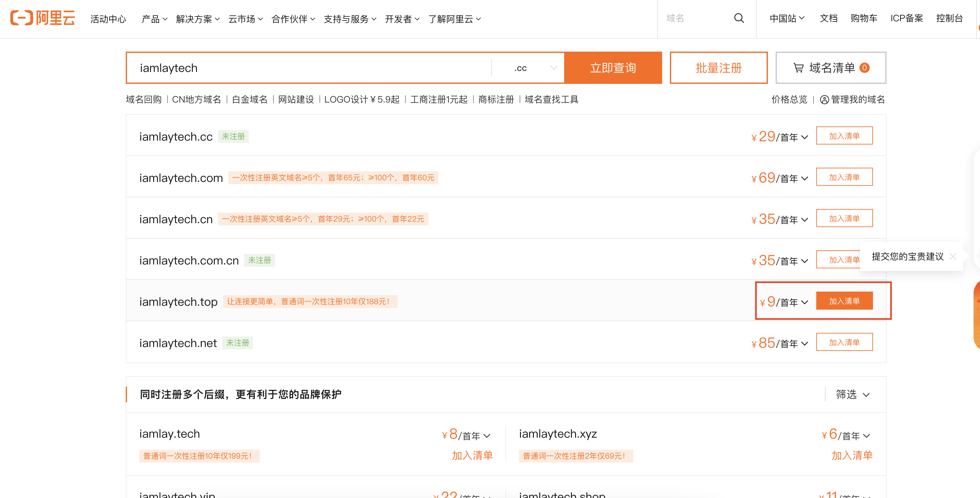This screenshot has width=980, height=498.
Task: Add iamlaytech.cn to the list
Action: 844,219
